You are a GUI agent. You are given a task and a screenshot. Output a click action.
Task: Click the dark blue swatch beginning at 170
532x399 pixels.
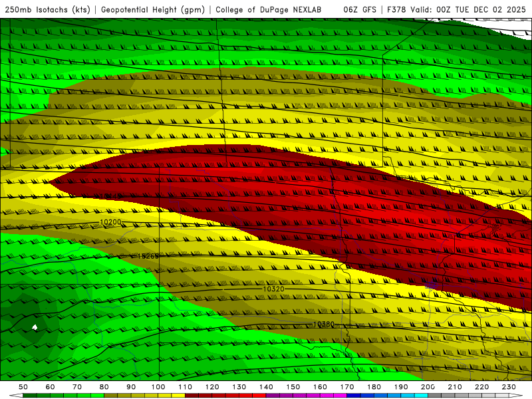pos(354,396)
